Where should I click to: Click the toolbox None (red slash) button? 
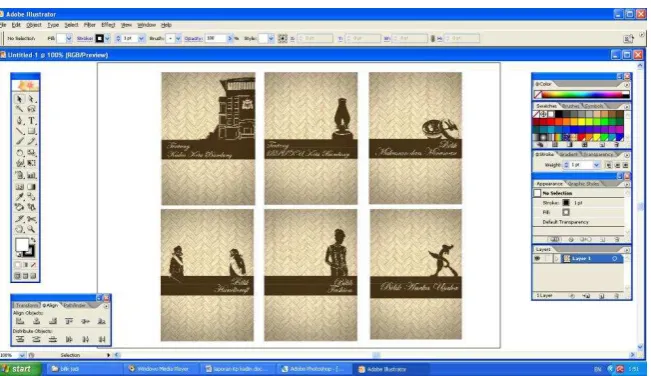pos(33,265)
